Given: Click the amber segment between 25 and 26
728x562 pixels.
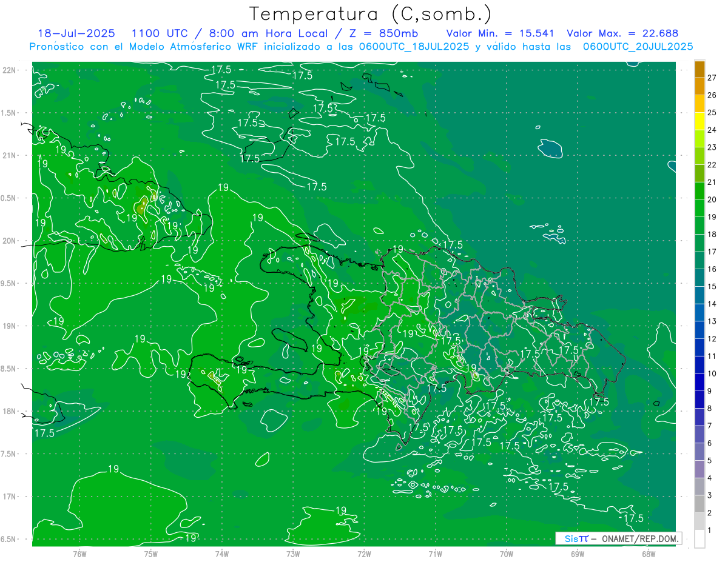Looking at the screenshot, I should [699, 104].
